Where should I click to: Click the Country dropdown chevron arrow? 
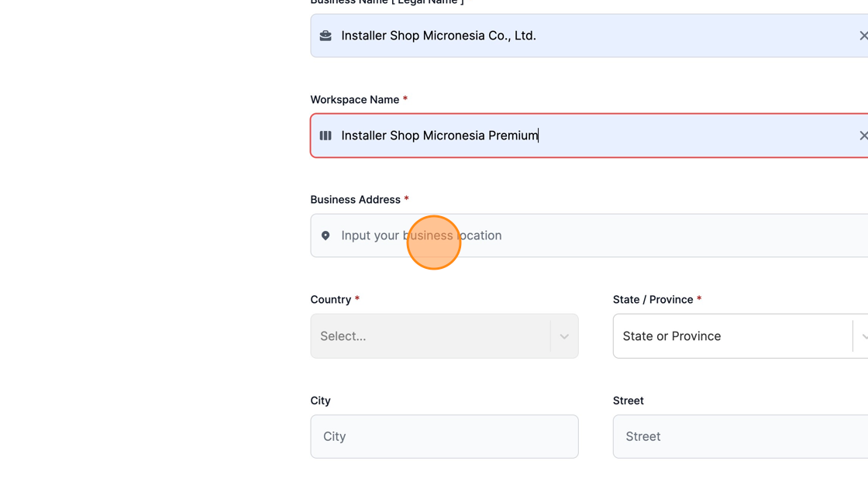point(564,336)
